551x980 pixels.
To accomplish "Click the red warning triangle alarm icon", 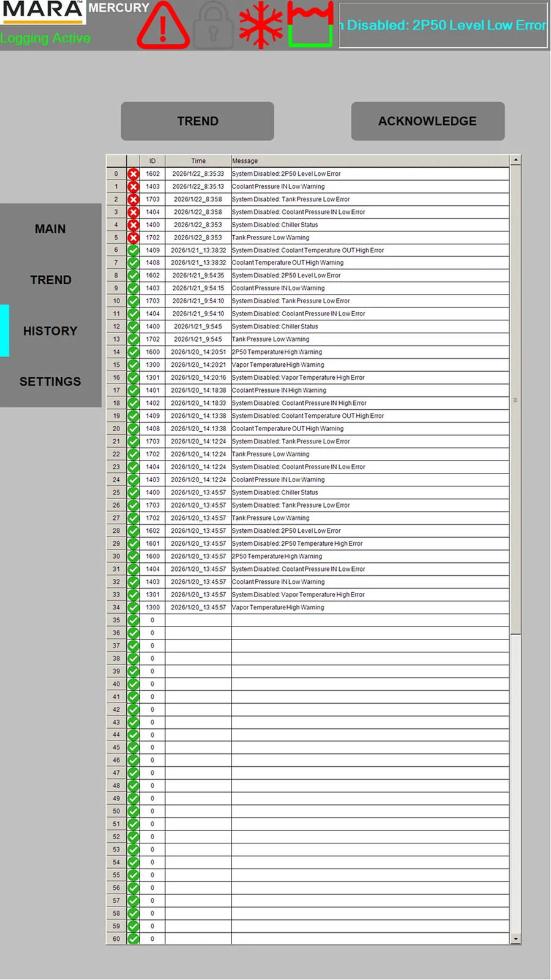I will point(163,25).
